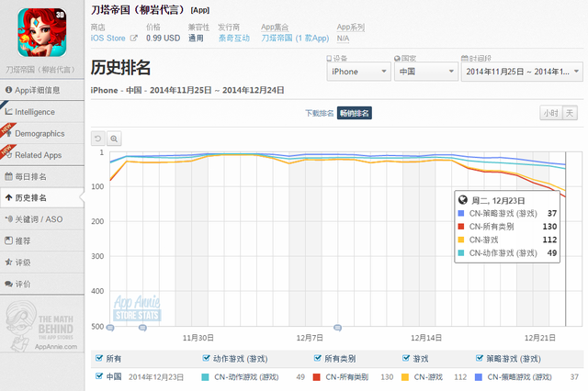Open Intelligence section in sidebar

(42, 112)
